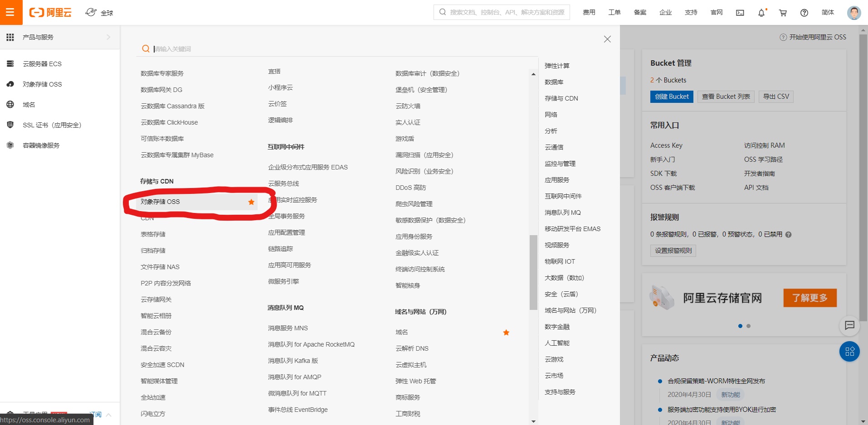This screenshot has height=425, width=868.
Task: Click the search magnifier in top bar
Action: 443,12
